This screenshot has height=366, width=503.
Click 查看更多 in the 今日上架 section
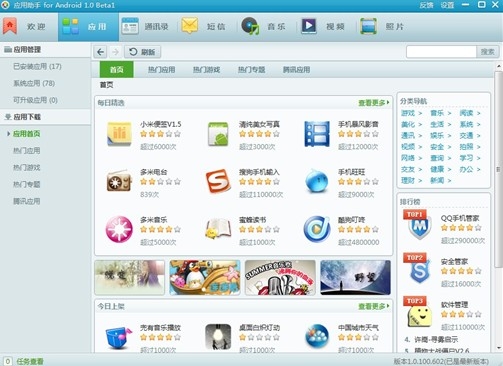[373, 306]
